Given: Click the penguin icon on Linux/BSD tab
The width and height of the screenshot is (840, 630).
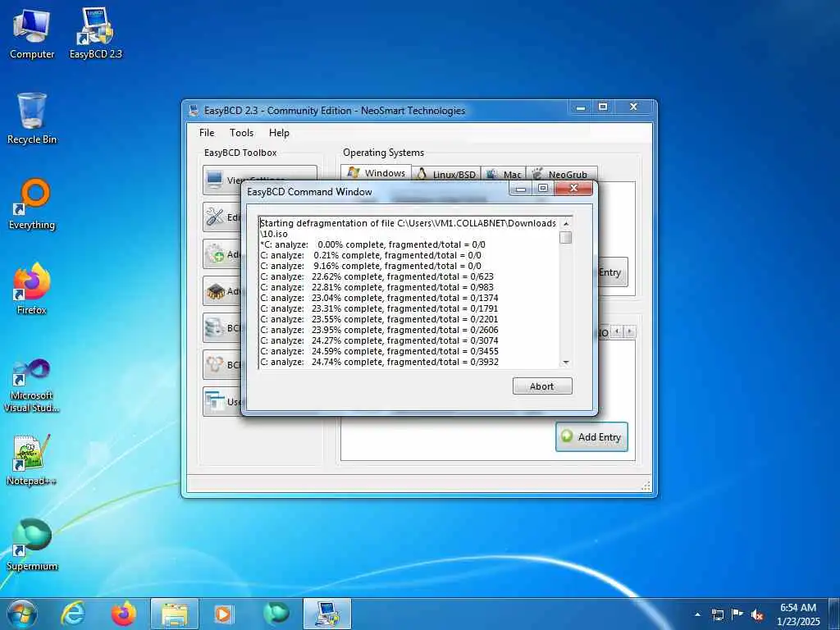Looking at the screenshot, I should click(x=422, y=174).
